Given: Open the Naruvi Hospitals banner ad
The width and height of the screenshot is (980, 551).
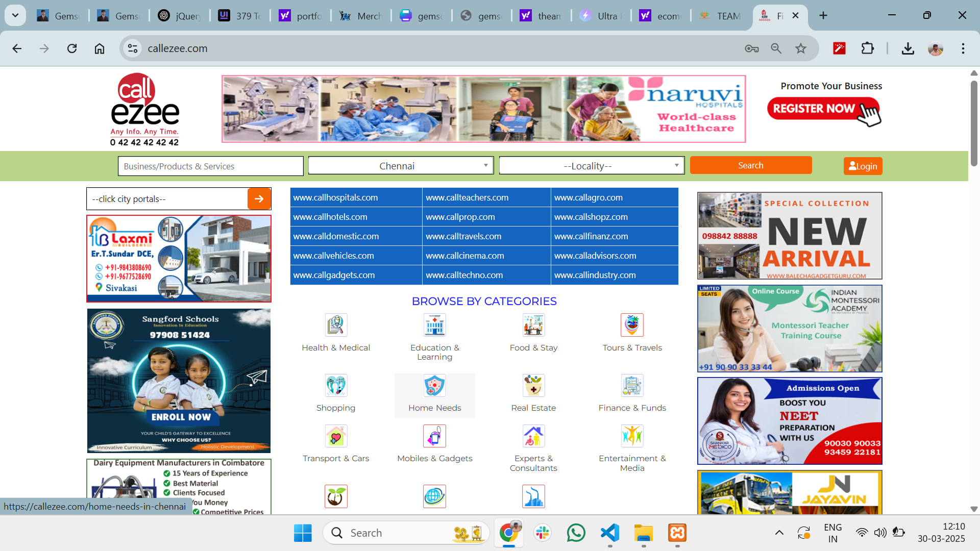Looking at the screenshot, I should tap(483, 109).
